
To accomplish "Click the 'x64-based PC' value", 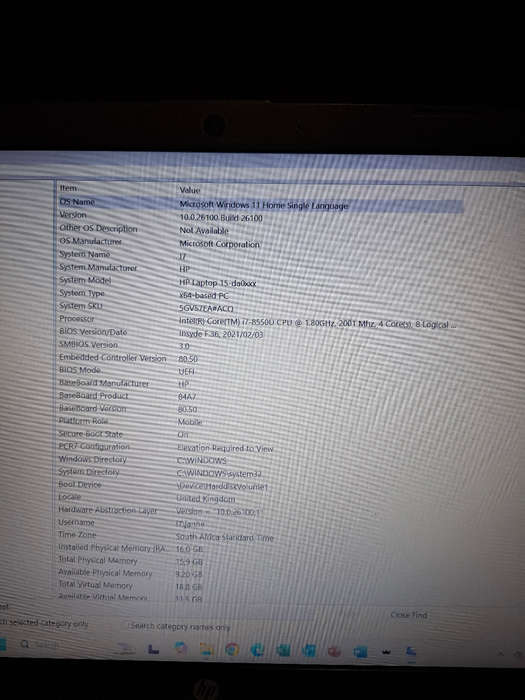I will coord(204,295).
